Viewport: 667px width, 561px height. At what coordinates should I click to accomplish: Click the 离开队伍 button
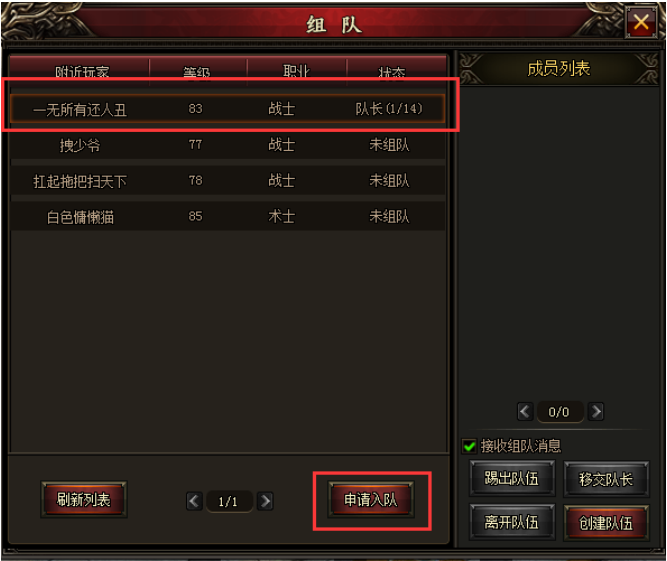point(512,522)
